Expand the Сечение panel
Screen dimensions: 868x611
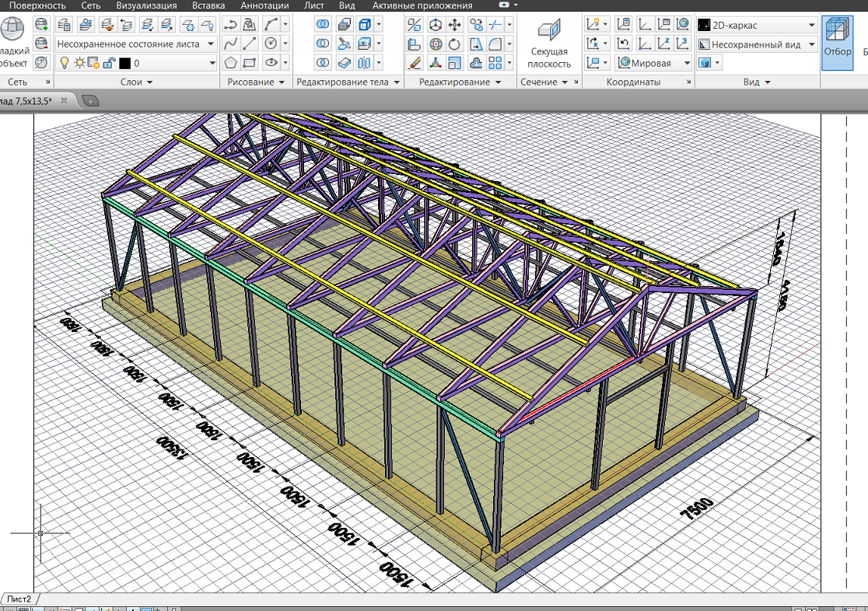coord(544,82)
